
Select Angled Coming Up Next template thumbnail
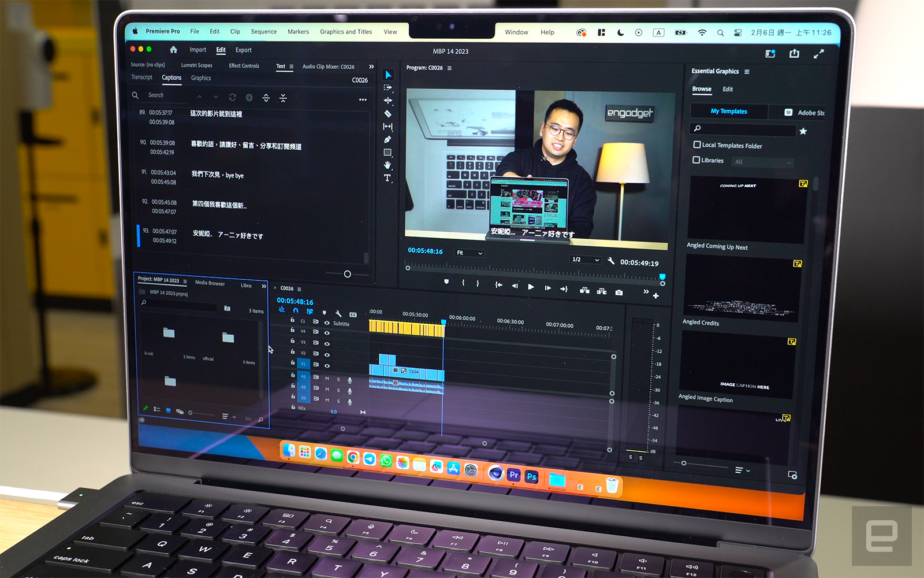click(747, 210)
